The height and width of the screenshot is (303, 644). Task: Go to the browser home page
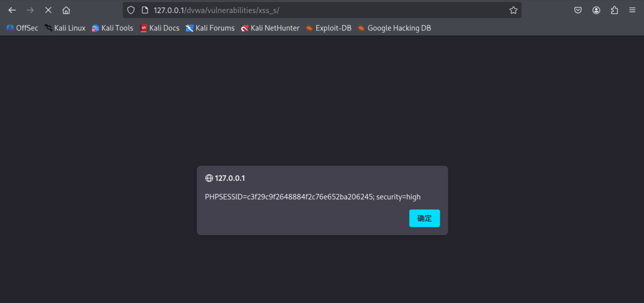66,10
